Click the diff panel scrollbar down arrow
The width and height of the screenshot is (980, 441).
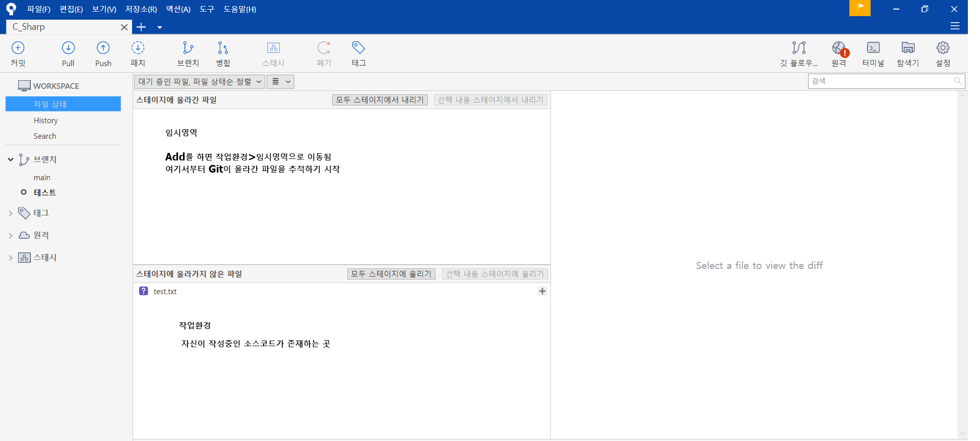pyautogui.click(x=962, y=433)
